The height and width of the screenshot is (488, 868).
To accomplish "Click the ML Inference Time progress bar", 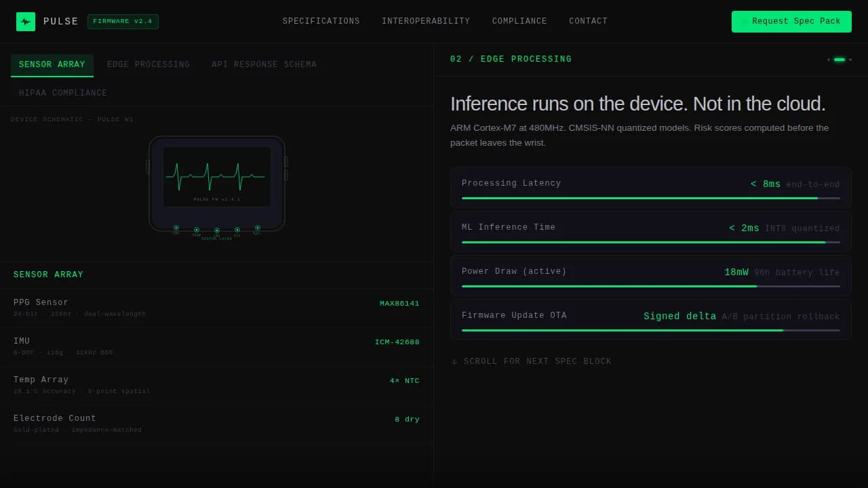I will (651, 242).
